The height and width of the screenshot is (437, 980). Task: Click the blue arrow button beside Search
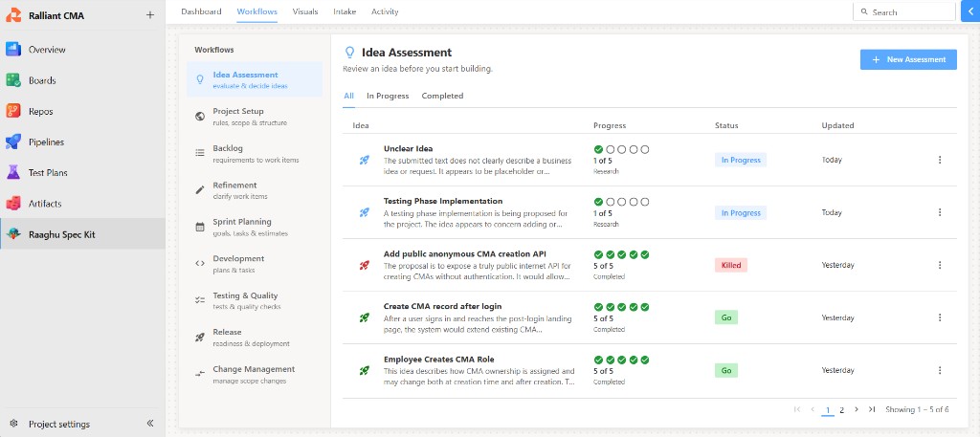click(970, 11)
